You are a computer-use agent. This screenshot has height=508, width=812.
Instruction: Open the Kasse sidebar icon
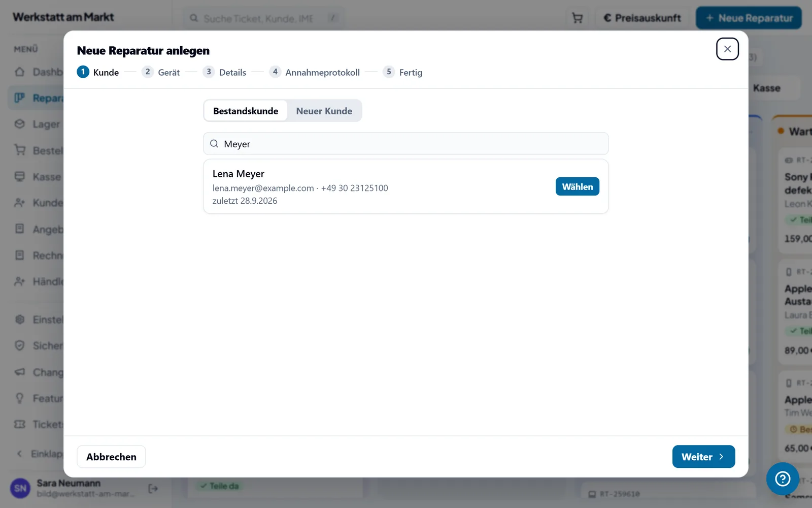pyautogui.click(x=20, y=177)
